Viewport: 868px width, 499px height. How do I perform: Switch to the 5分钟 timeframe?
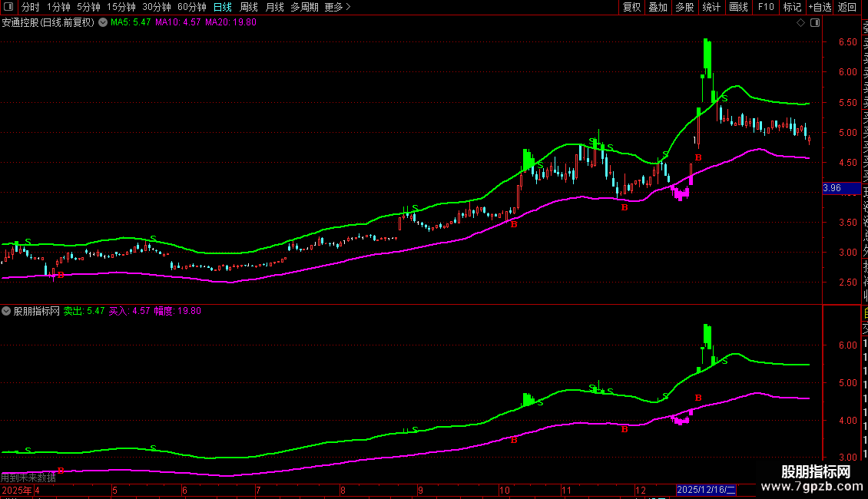pos(88,7)
